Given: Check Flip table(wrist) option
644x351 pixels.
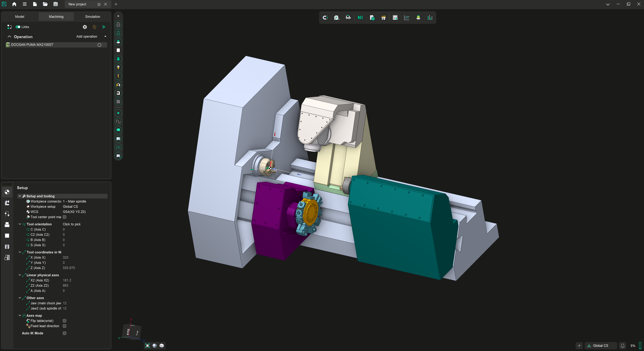Looking at the screenshot, I should 65,321.
